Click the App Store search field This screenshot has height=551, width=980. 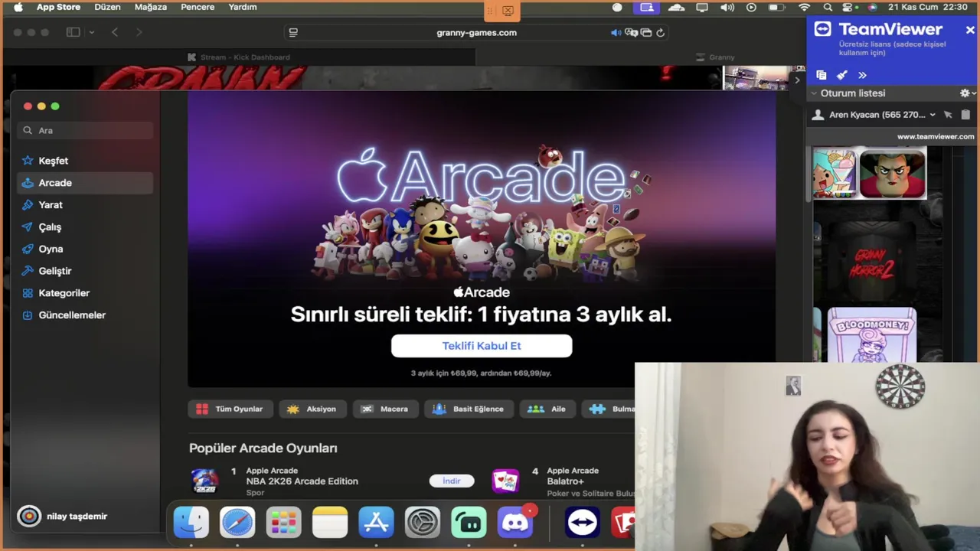[x=85, y=130]
